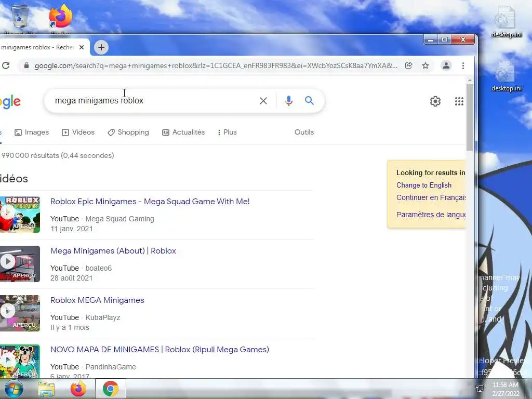Open Chrome three-dot menu
This screenshot has width=532, height=399.
[463, 65]
